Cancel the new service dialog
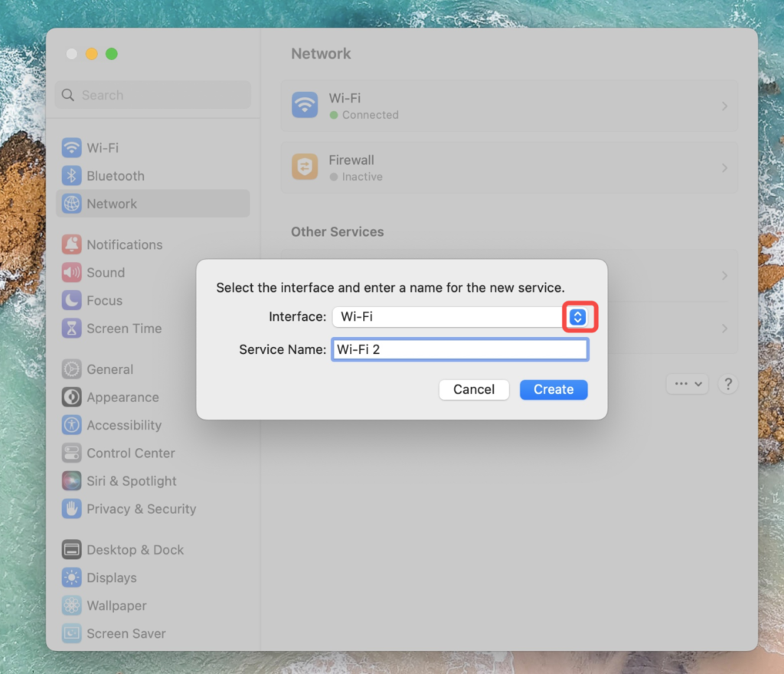This screenshot has height=674, width=784. (x=473, y=389)
